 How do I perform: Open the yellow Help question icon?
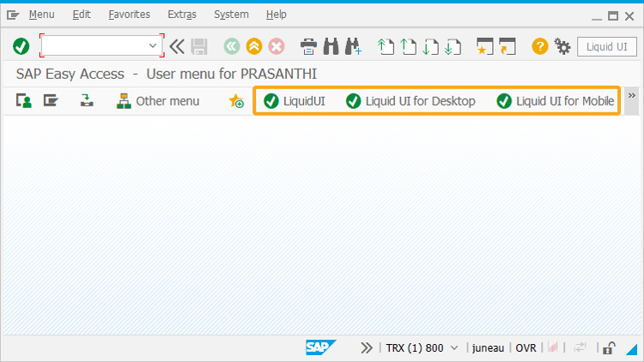click(540, 46)
